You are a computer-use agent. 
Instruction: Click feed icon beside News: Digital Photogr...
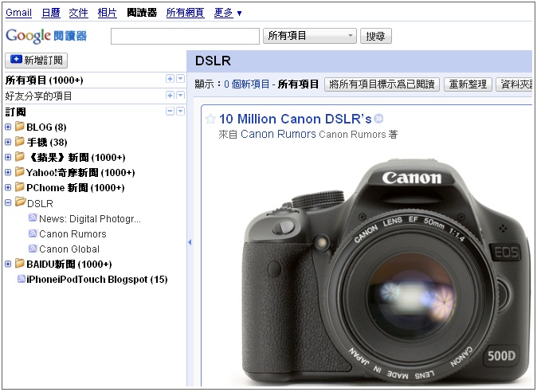pyautogui.click(x=33, y=218)
